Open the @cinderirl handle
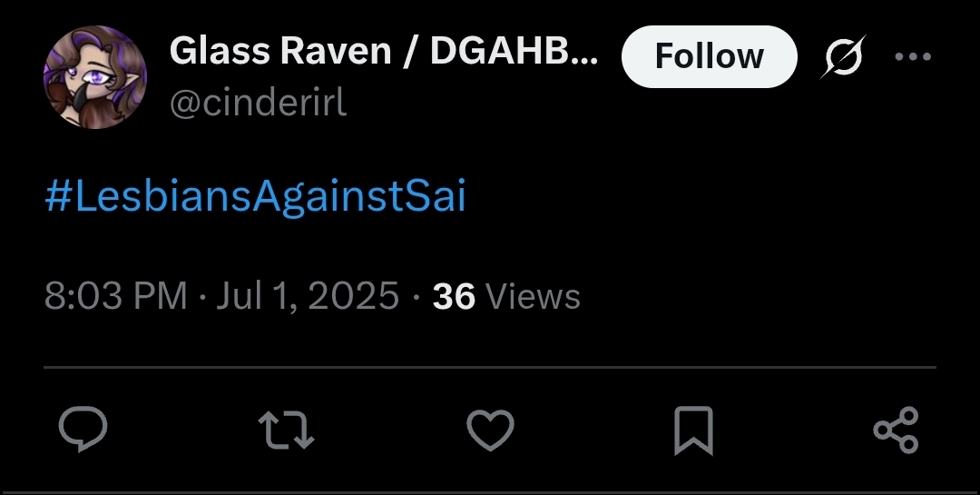The height and width of the screenshot is (495, 980). coord(258,103)
